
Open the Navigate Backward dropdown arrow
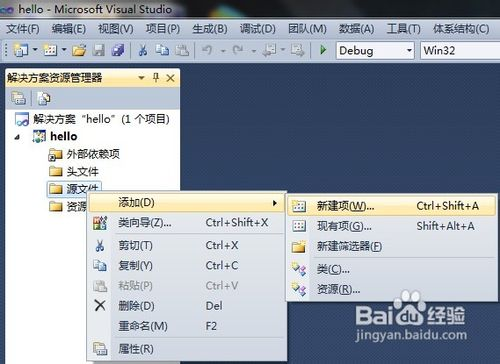coord(283,50)
